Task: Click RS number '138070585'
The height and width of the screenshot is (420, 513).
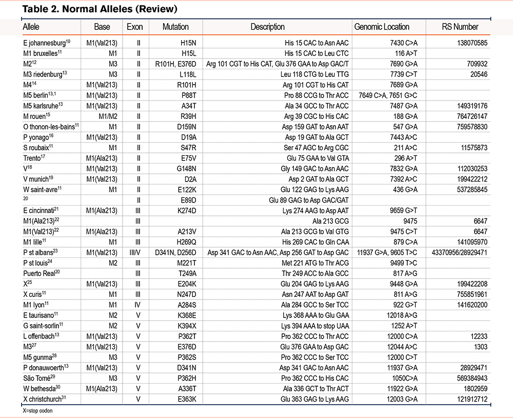Action: (x=472, y=43)
